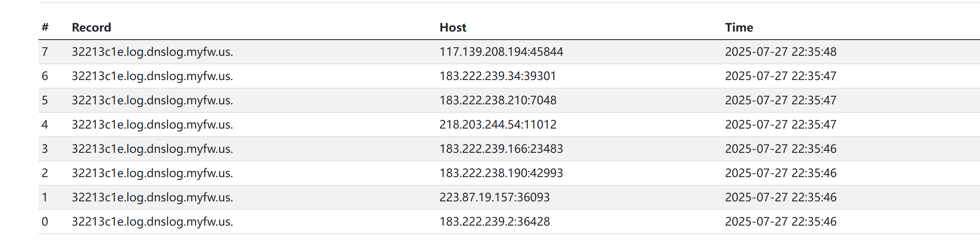This screenshot has height=243, width=980.
Task: Click the row number 2 cell
Action: point(45,173)
